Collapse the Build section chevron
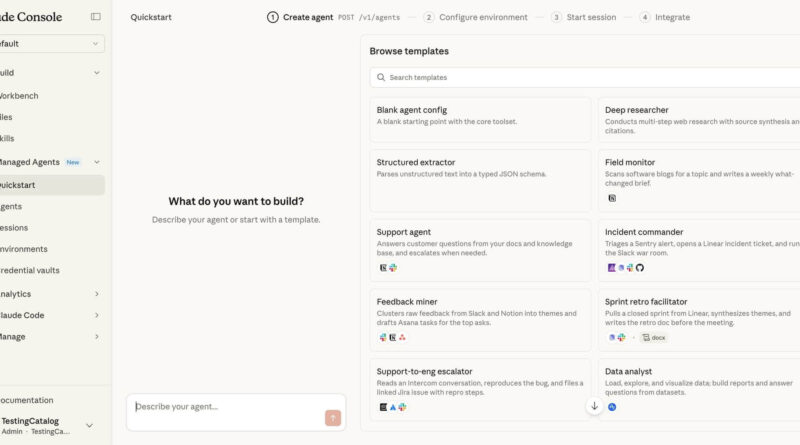Image resolution: width=800 pixels, height=445 pixels. [x=96, y=73]
